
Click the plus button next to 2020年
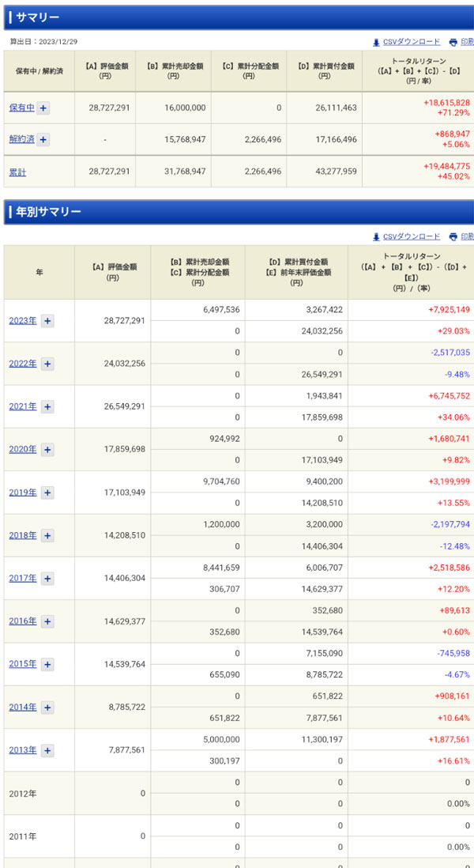[x=47, y=450]
